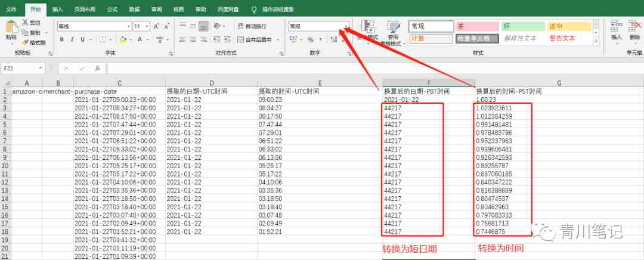
Task: Apply the 好 (good) cell style
Action: coord(524,26)
